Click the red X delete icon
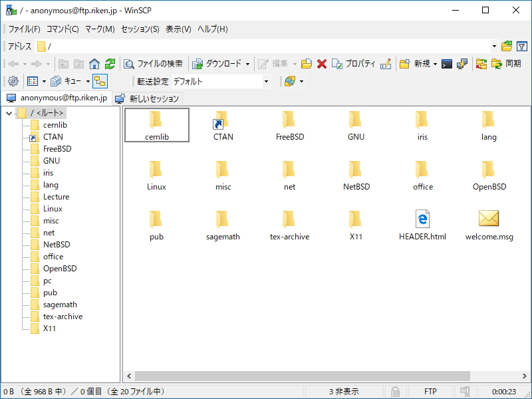The height and width of the screenshot is (399, 532). tap(322, 63)
